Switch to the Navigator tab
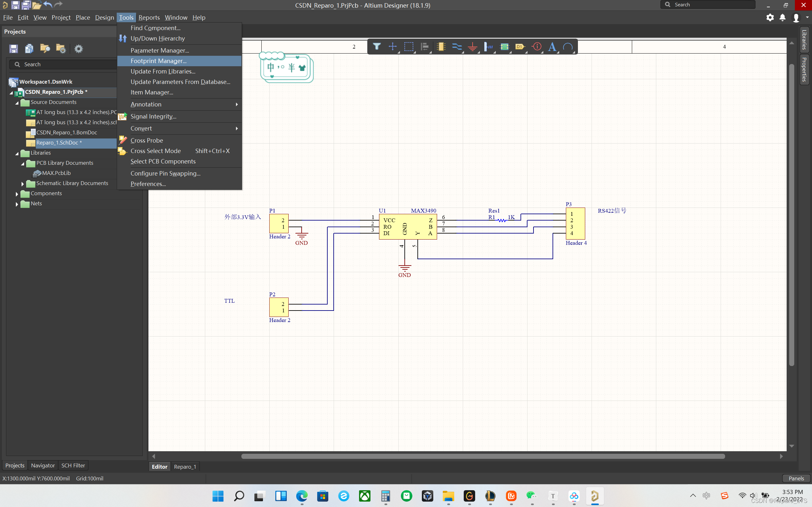The height and width of the screenshot is (507, 812). point(43,465)
